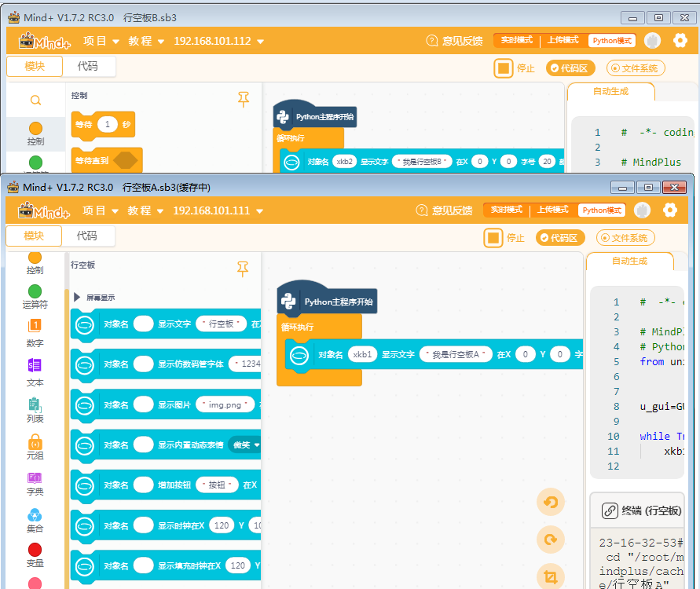Toggle 文件系统 in 行空板A window
Image resolution: width=700 pixels, height=589 pixels.
625,238
